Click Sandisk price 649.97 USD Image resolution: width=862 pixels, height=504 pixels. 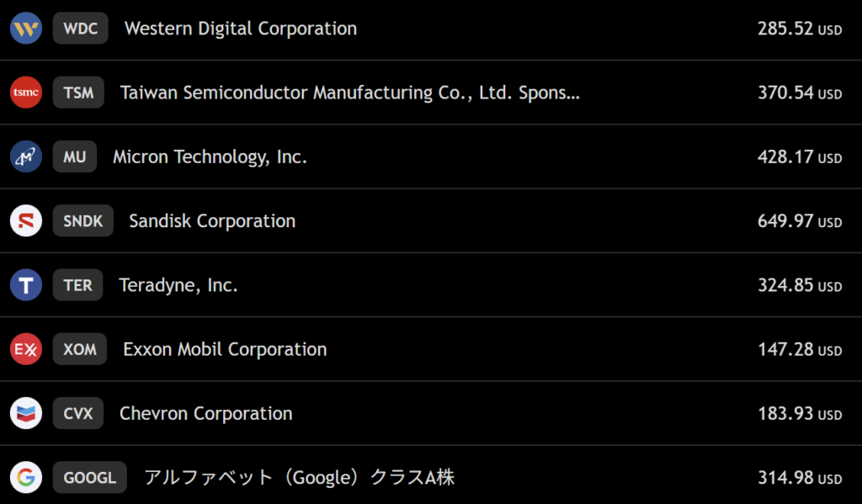pos(799,221)
